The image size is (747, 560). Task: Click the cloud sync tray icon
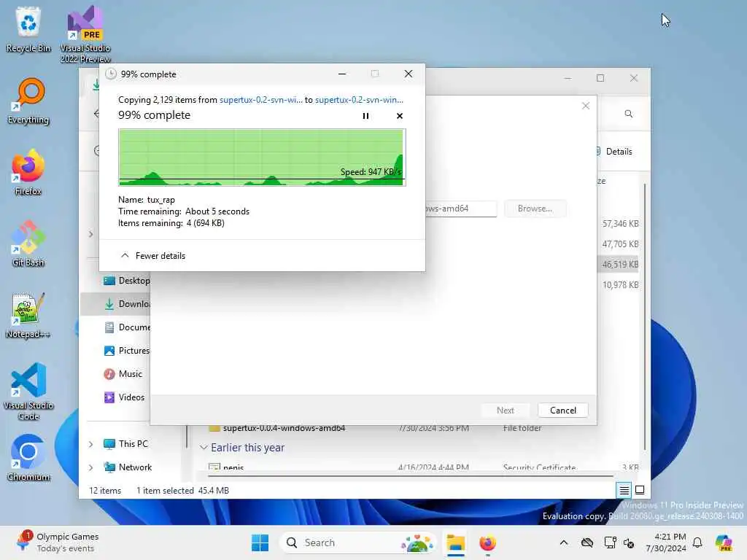click(587, 542)
